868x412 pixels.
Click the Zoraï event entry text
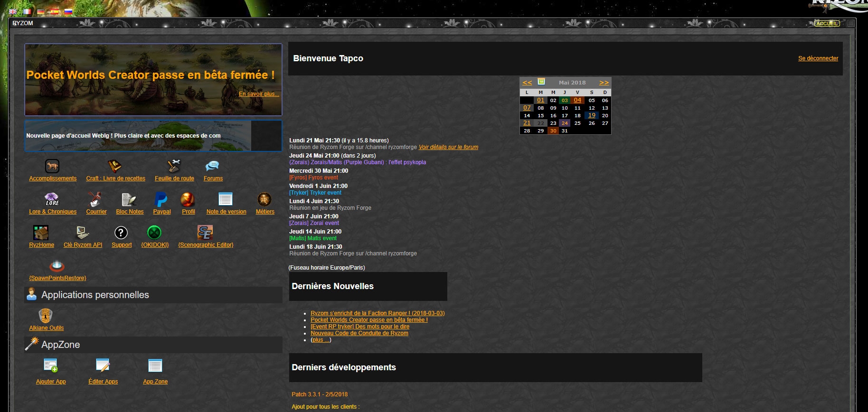[314, 223]
